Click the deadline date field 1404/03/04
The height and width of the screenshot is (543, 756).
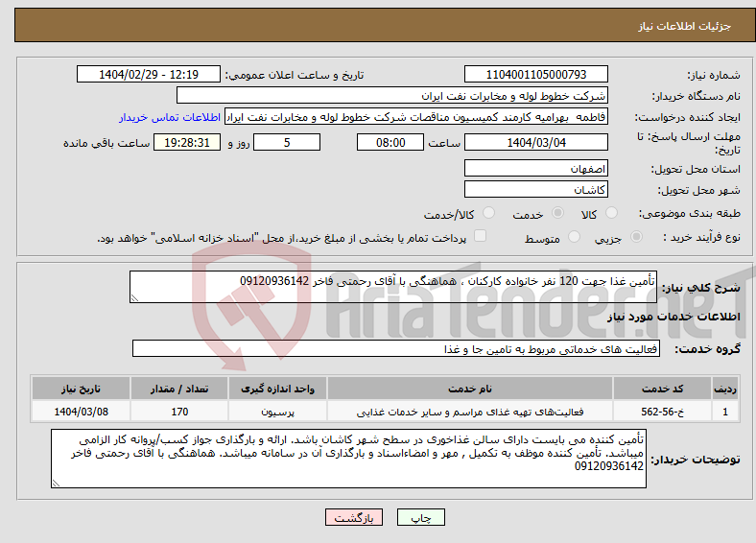tap(535, 142)
